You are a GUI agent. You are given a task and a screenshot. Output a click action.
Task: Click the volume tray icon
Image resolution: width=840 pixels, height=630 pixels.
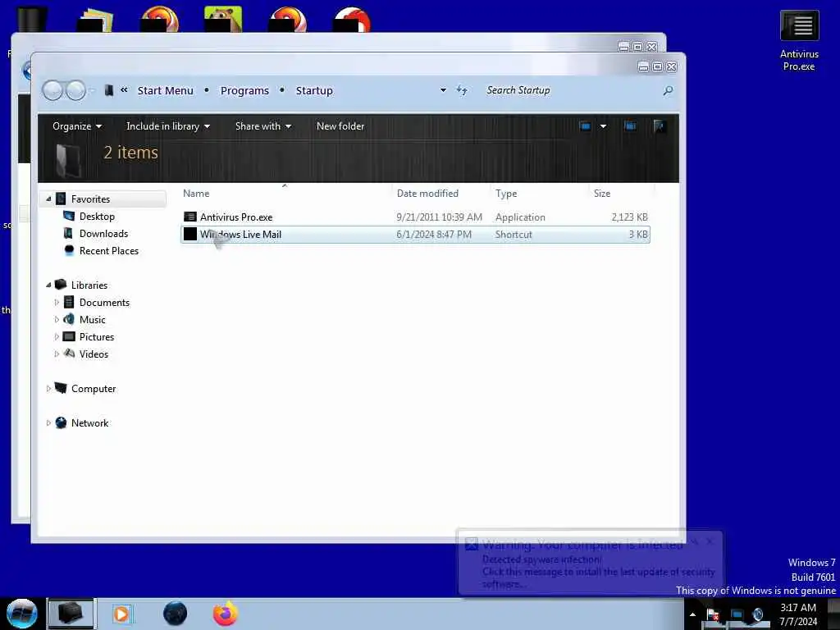757,614
